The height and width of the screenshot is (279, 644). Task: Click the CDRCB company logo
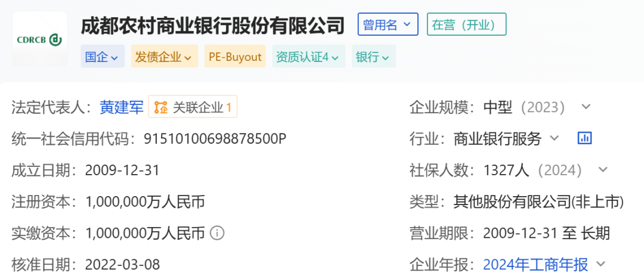coord(39,39)
